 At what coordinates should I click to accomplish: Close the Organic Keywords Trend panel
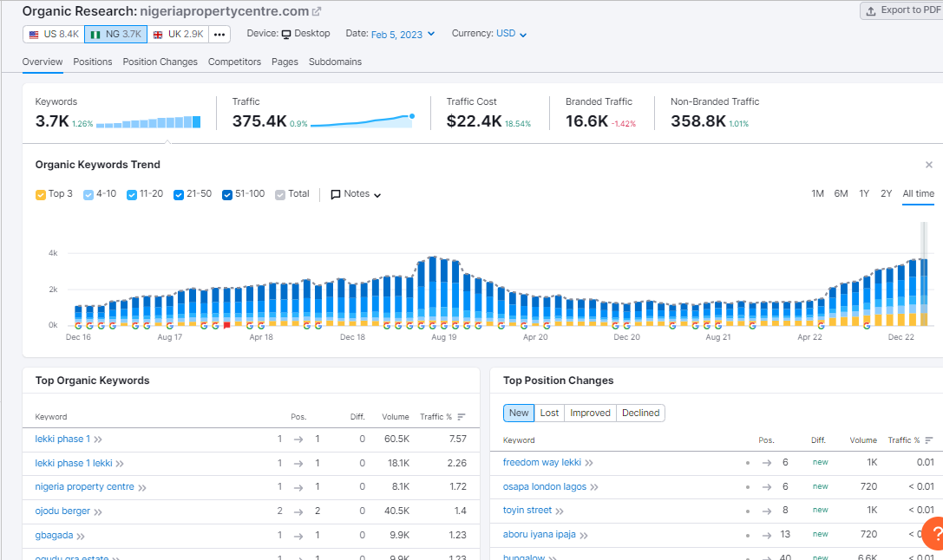(x=929, y=165)
